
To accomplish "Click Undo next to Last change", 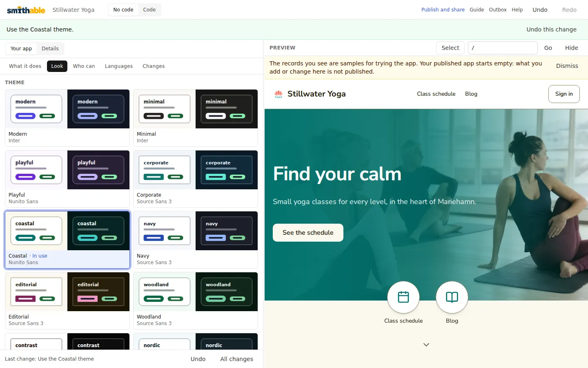I will 198,359.
